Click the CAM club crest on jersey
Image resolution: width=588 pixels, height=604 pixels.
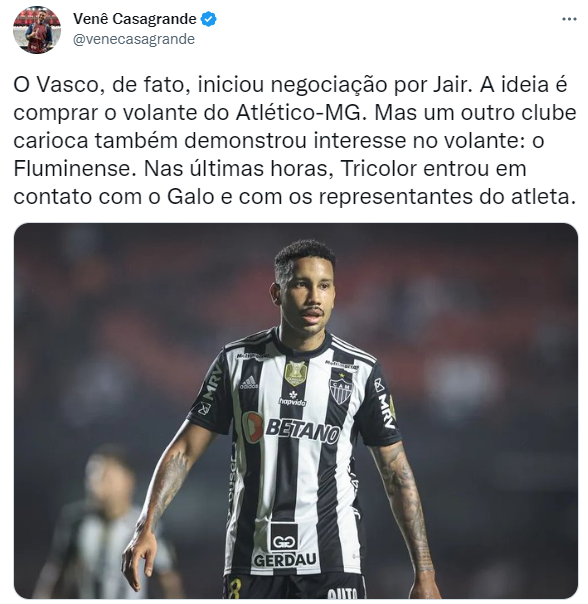341,387
